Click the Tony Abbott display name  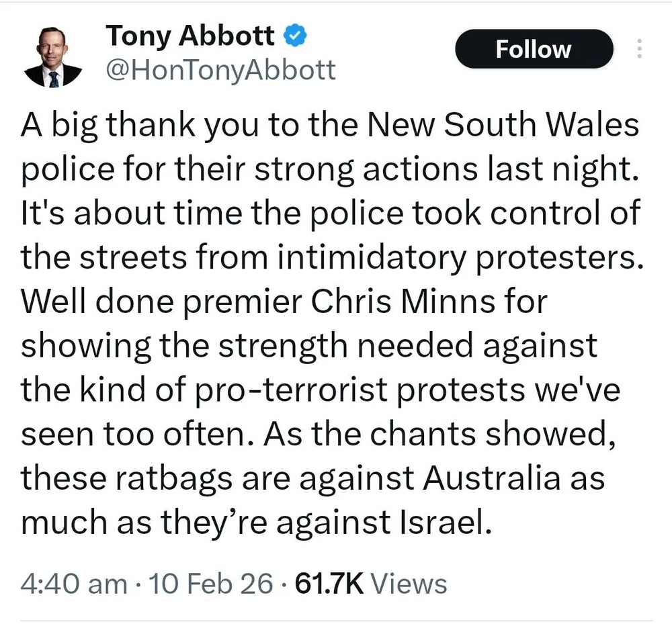coord(190,37)
